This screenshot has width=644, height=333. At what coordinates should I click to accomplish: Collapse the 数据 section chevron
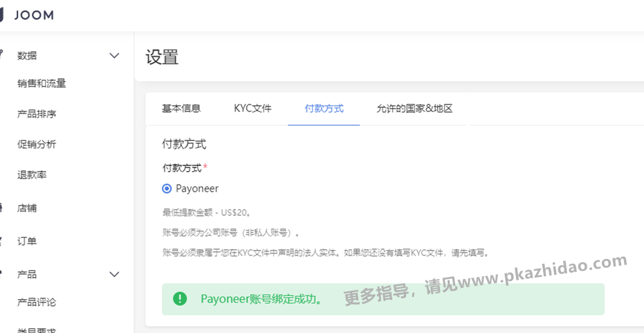pos(115,55)
